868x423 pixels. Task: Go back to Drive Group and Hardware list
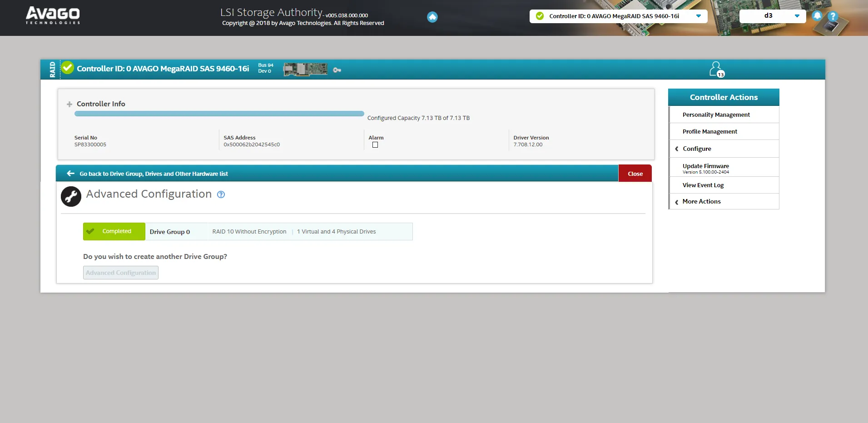pos(154,173)
